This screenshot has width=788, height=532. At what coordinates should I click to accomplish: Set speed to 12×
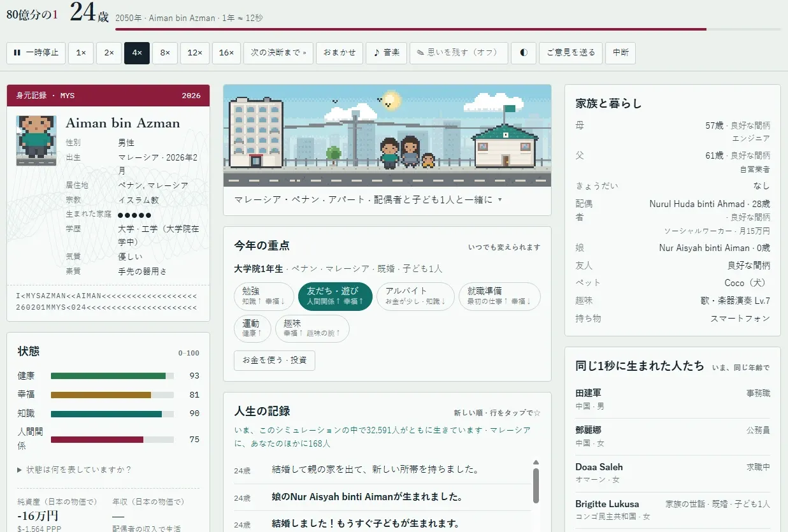click(x=195, y=53)
